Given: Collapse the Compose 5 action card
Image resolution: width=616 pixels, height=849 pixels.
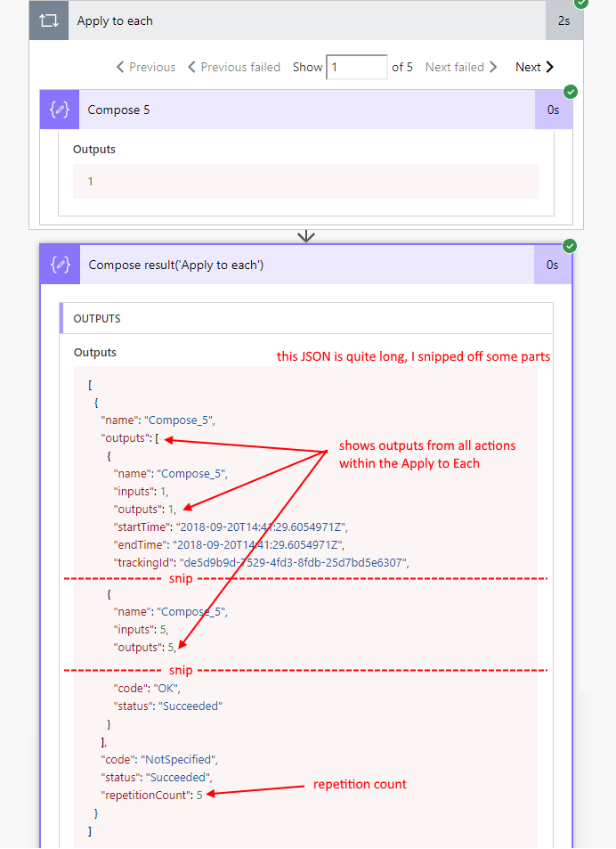Looking at the screenshot, I should [x=303, y=110].
